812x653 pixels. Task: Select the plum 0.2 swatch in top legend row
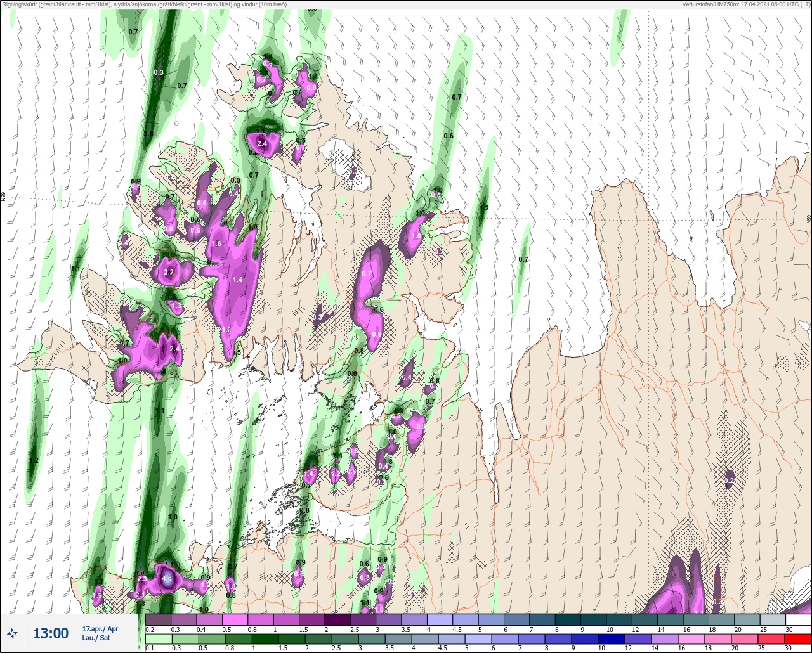tap(158, 619)
